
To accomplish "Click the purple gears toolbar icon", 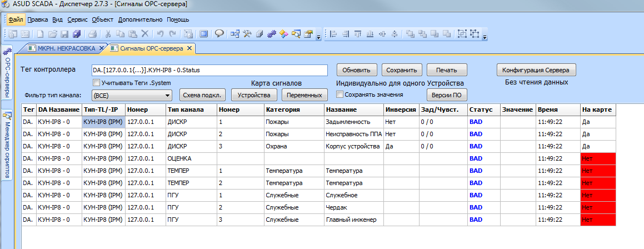I will tap(272, 34).
